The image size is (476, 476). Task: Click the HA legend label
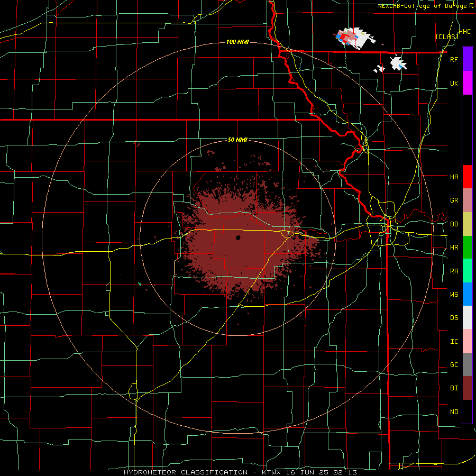pyautogui.click(x=454, y=177)
